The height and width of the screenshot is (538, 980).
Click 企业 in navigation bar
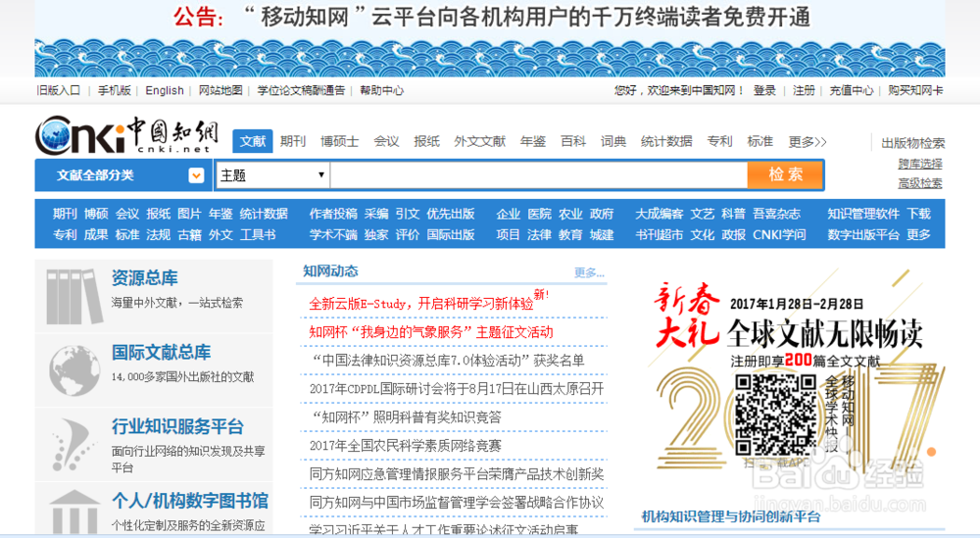[x=508, y=214]
